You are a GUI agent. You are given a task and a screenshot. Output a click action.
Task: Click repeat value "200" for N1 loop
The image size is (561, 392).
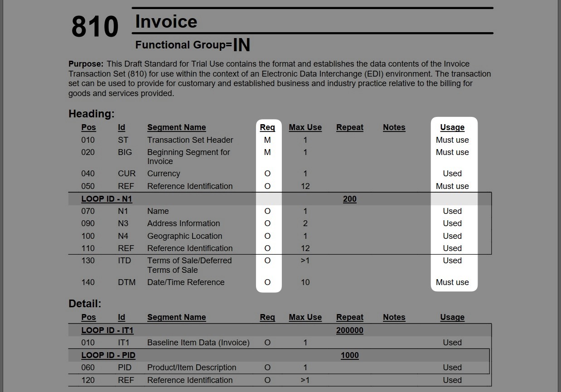pos(350,199)
